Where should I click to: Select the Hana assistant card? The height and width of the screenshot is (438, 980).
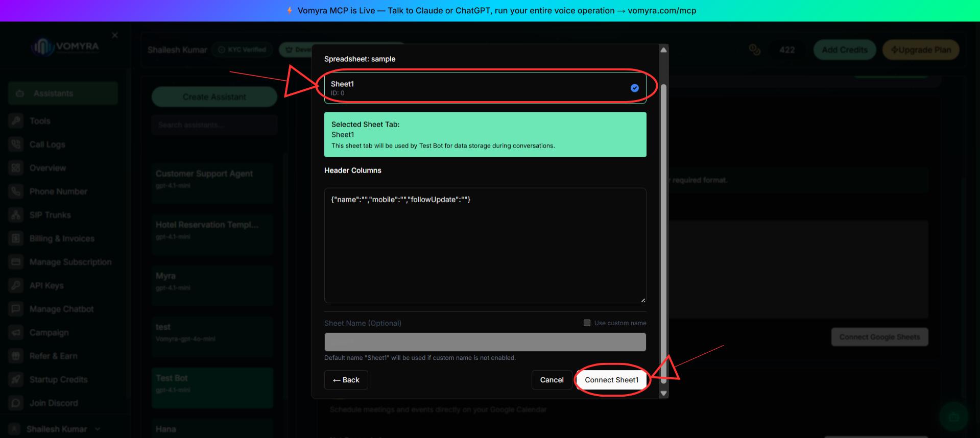point(212,428)
